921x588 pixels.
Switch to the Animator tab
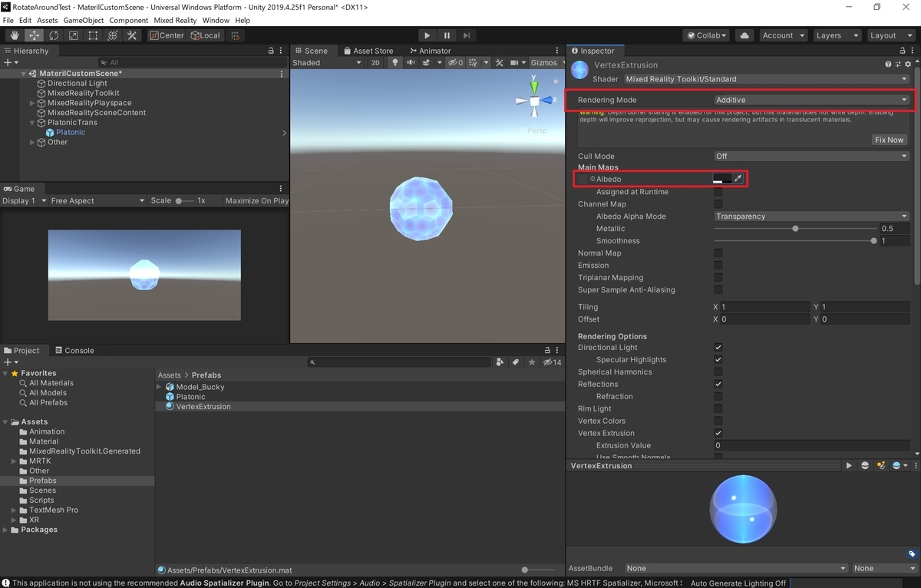[x=429, y=51]
